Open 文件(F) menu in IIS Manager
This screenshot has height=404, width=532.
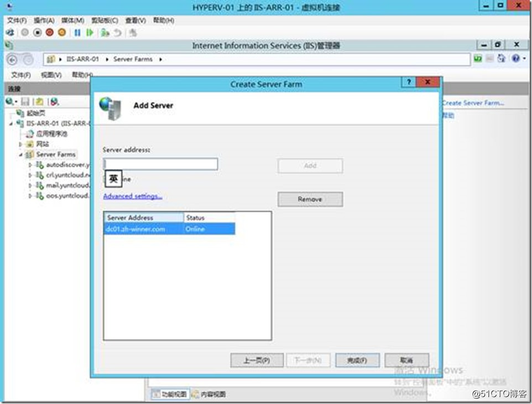pos(21,75)
